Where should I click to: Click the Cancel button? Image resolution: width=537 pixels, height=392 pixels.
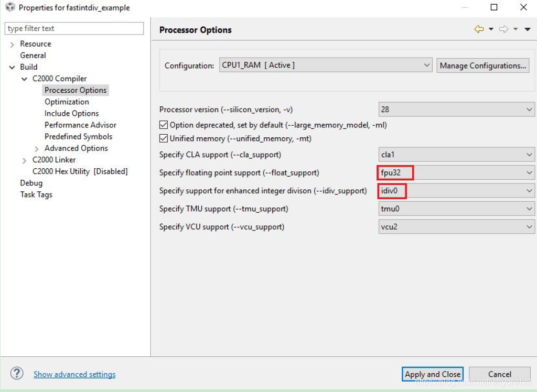[x=500, y=374]
